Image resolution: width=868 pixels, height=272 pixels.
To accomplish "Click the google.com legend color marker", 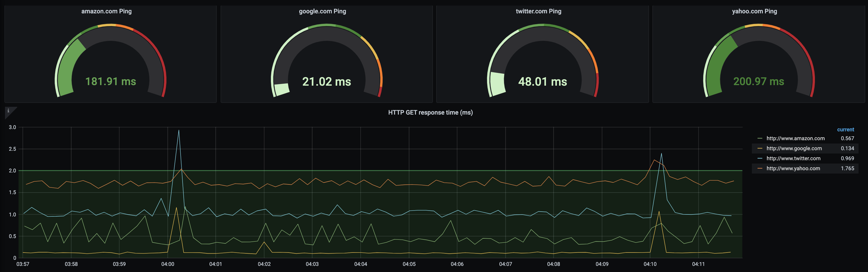I will [760, 149].
